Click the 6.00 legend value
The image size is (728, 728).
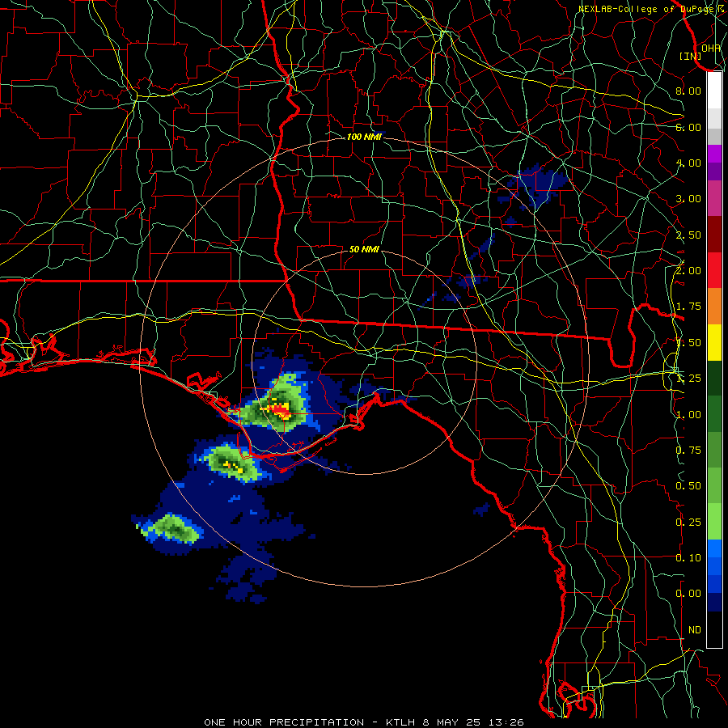(x=688, y=127)
